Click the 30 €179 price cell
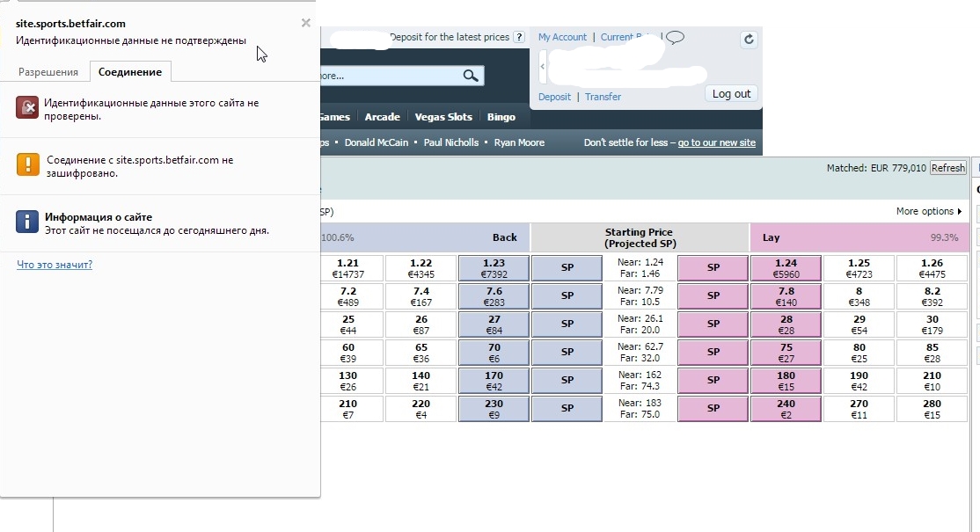The width and height of the screenshot is (980, 532). tap(932, 324)
